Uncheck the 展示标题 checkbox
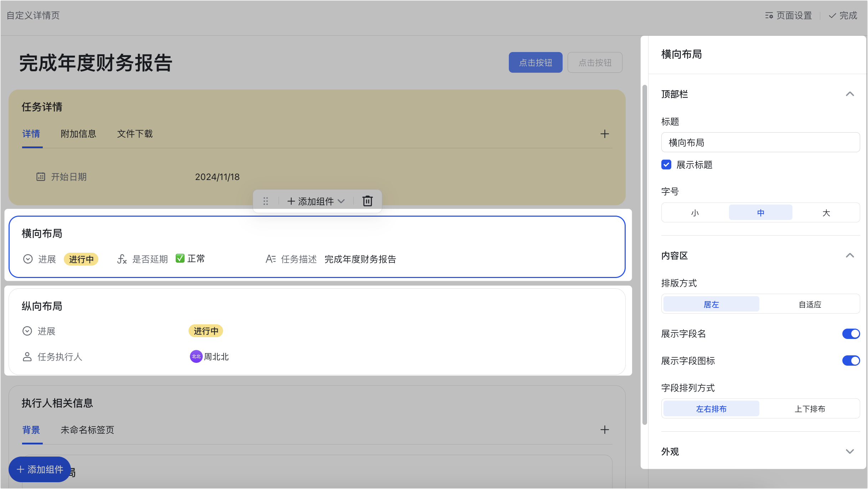This screenshot has width=868, height=489. [x=666, y=165]
